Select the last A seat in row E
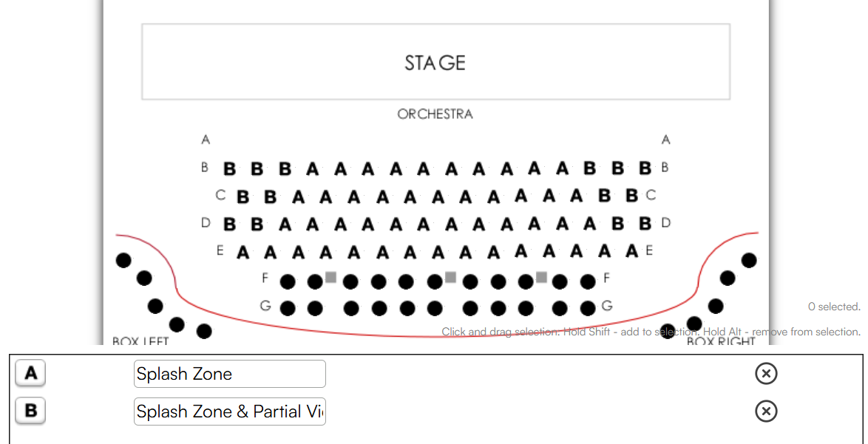868x444 pixels. point(632,251)
